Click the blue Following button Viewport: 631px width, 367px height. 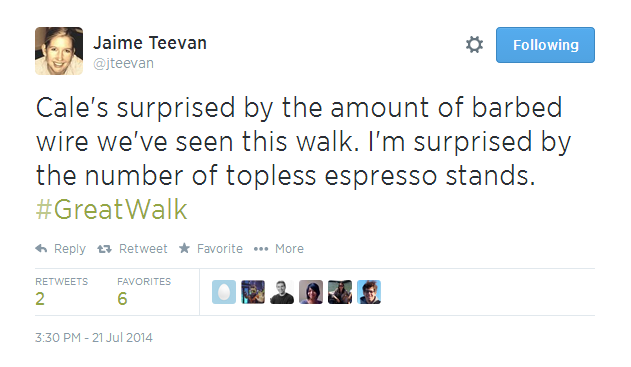pyautogui.click(x=545, y=45)
